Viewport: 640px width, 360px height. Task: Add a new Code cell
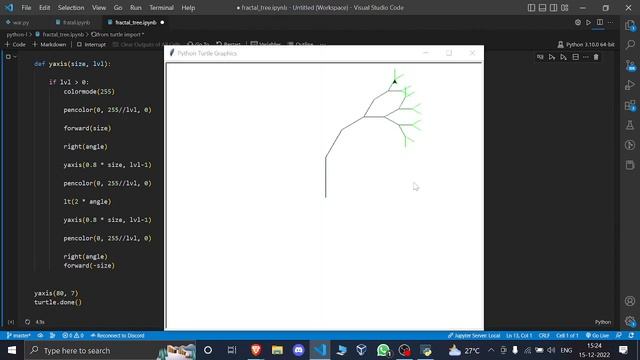tap(15, 44)
